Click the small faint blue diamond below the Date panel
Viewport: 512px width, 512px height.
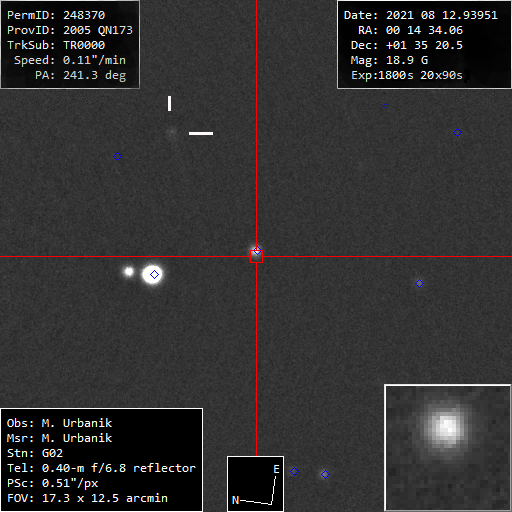coord(385,106)
